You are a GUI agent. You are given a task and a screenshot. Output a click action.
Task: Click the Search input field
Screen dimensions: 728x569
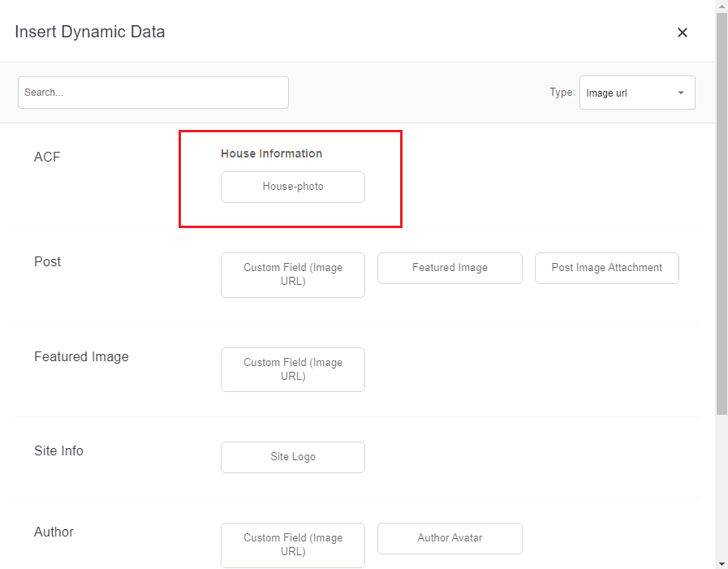click(153, 93)
